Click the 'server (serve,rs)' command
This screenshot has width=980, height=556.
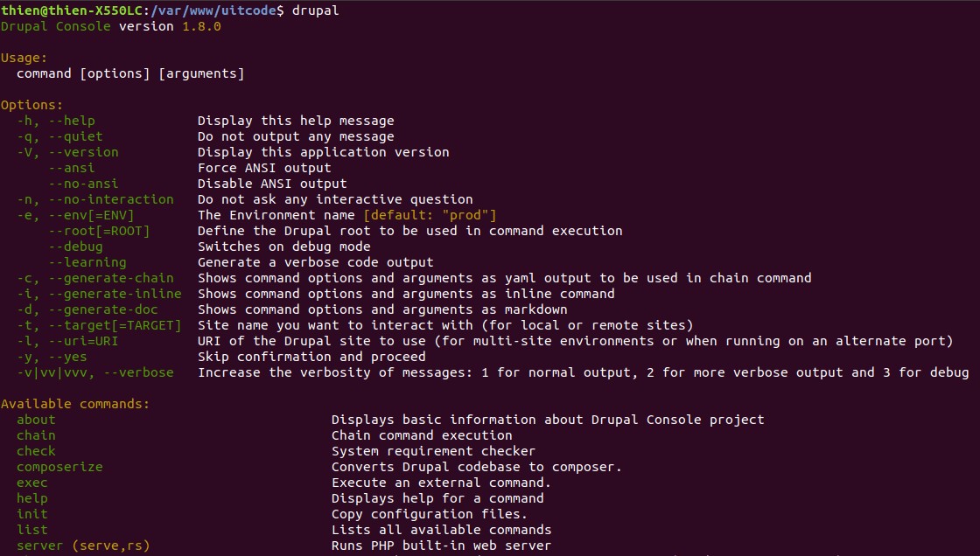coord(84,546)
